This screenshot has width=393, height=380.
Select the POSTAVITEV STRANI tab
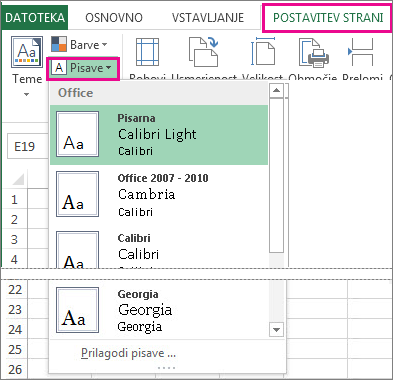coord(328,17)
